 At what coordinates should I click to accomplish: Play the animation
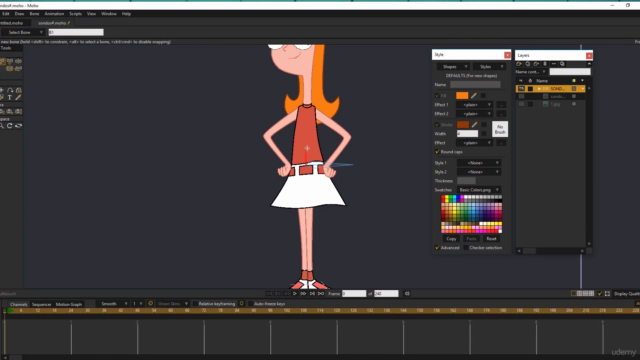[295, 293]
